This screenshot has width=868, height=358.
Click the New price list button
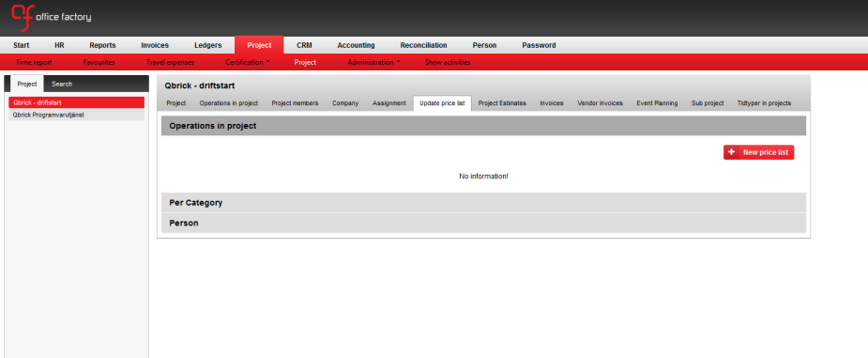click(x=758, y=152)
